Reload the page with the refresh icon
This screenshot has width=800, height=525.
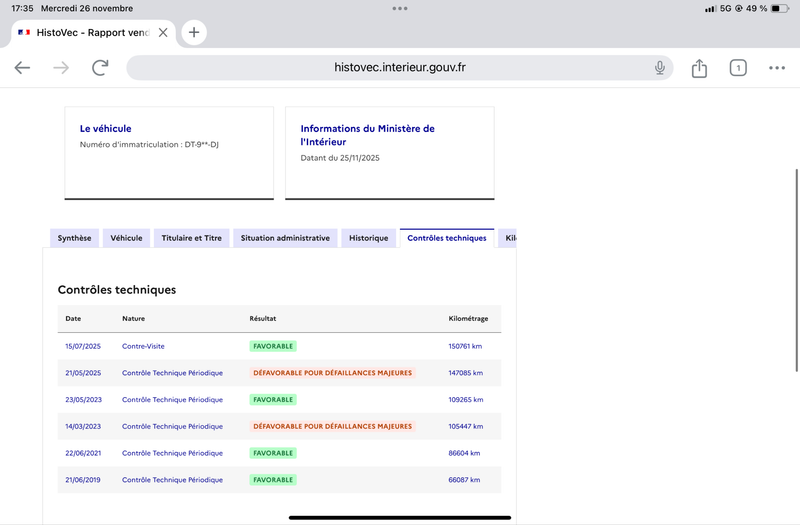[100, 68]
